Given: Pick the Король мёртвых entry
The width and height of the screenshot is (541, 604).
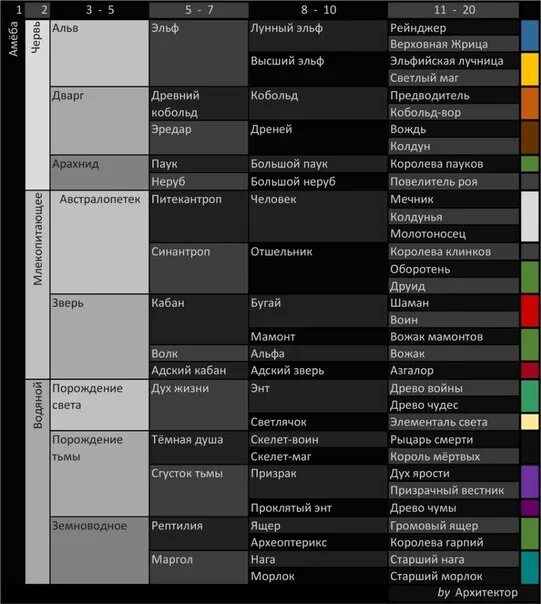Looking at the screenshot, I should tap(454, 456).
